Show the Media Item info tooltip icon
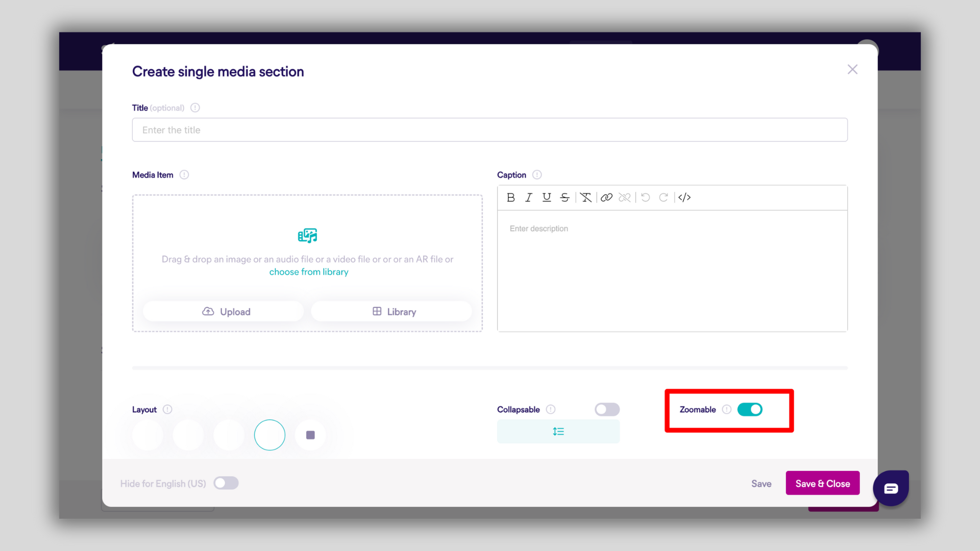This screenshot has height=551, width=980. pyautogui.click(x=184, y=175)
